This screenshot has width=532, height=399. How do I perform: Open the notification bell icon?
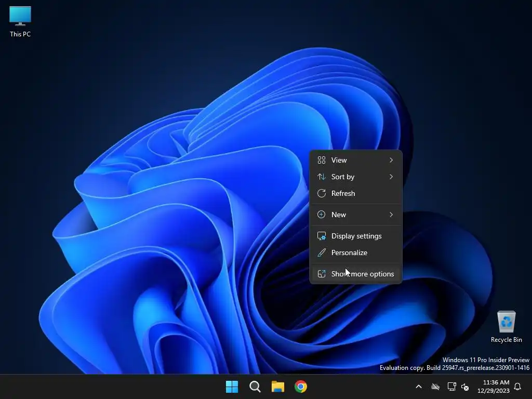[x=517, y=387]
